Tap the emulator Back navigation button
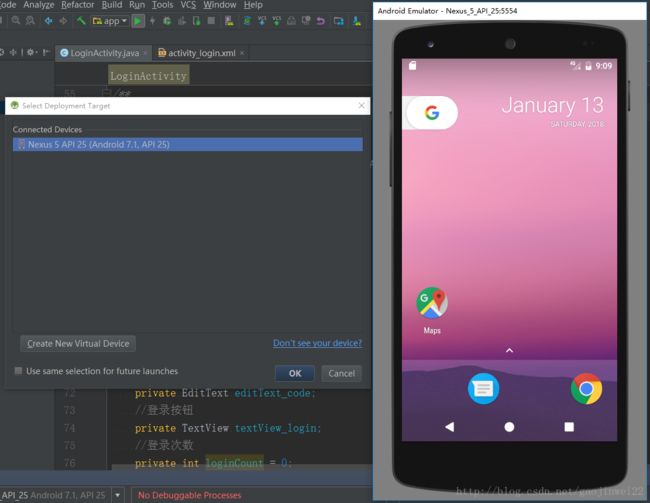The height and width of the screenshot is (503, 650). (x=449, y=427)
